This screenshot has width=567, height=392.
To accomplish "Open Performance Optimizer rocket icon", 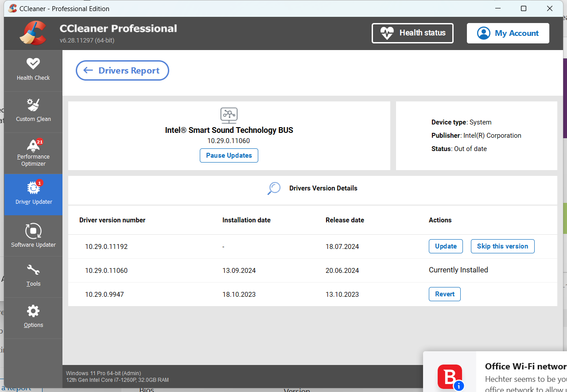I will (33, 146).
